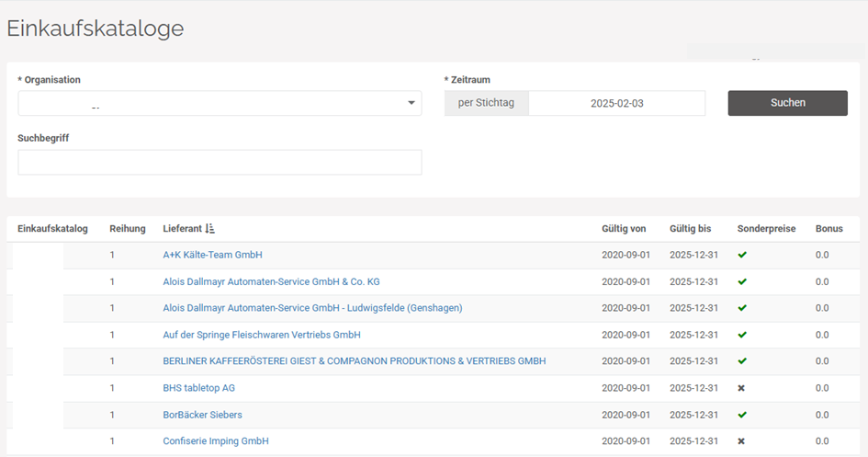Screen dimensions: 868x457
Task: Click Gültig von date in A+K Kälte-Team row
Action: point(626,255)
